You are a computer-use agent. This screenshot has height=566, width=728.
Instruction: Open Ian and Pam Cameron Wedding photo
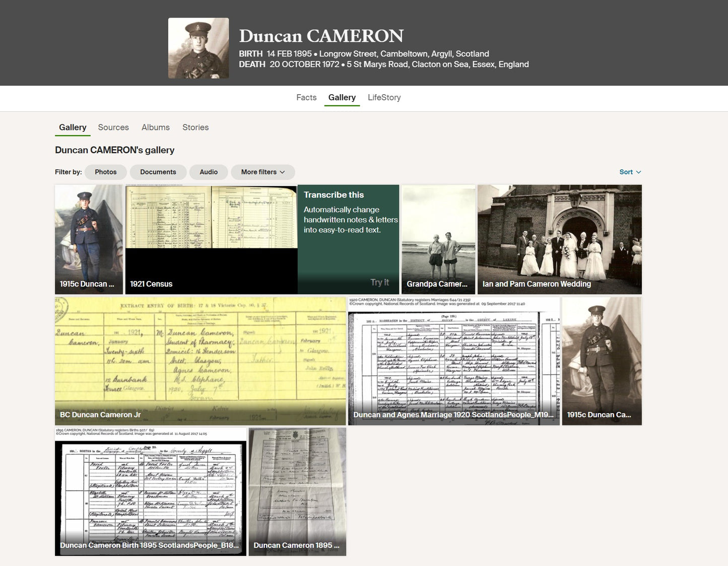[560, 240]
